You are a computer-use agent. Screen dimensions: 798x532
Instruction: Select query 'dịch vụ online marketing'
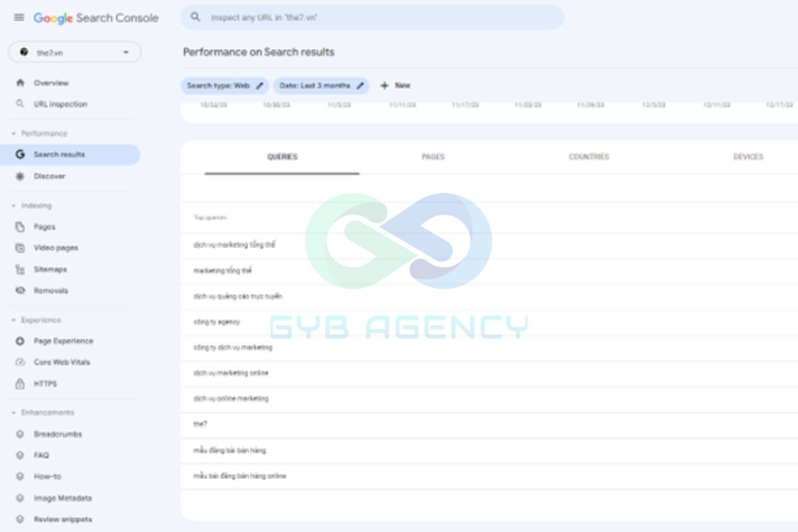(x=231, y=399)
